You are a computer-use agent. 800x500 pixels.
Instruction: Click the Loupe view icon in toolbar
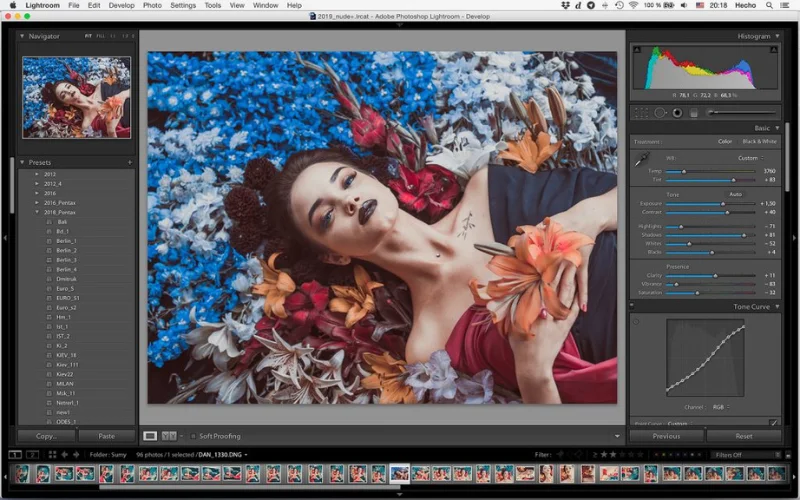150,436
